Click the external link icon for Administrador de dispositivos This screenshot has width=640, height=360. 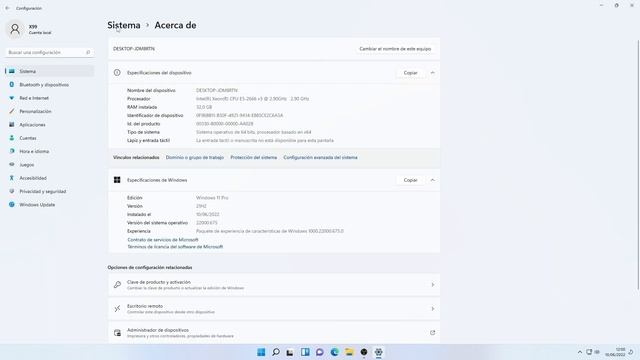point(432,333)
